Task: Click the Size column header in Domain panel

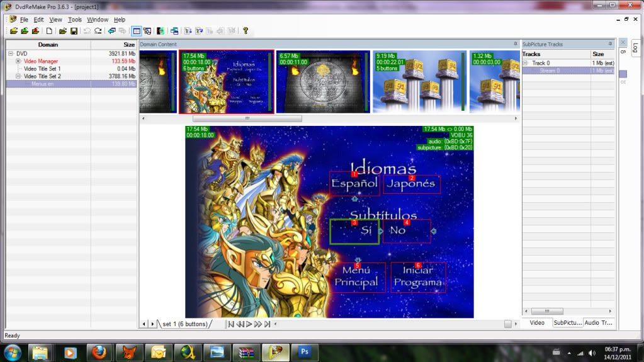Action: click(x=114, y=44)
